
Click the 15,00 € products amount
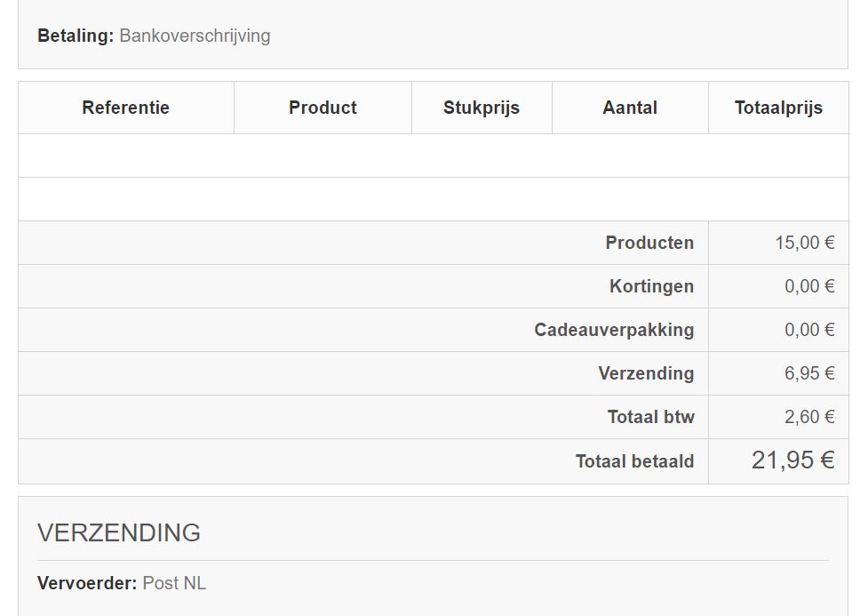(x=804, y=243)
